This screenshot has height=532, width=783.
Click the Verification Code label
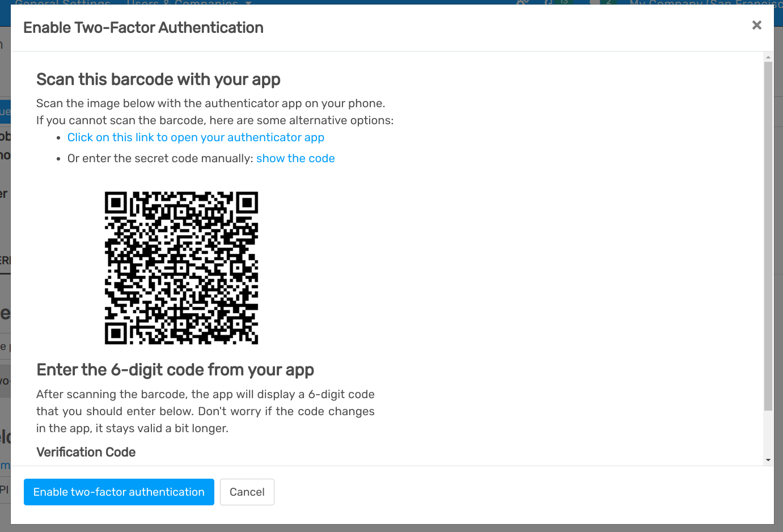click(86, 452)
